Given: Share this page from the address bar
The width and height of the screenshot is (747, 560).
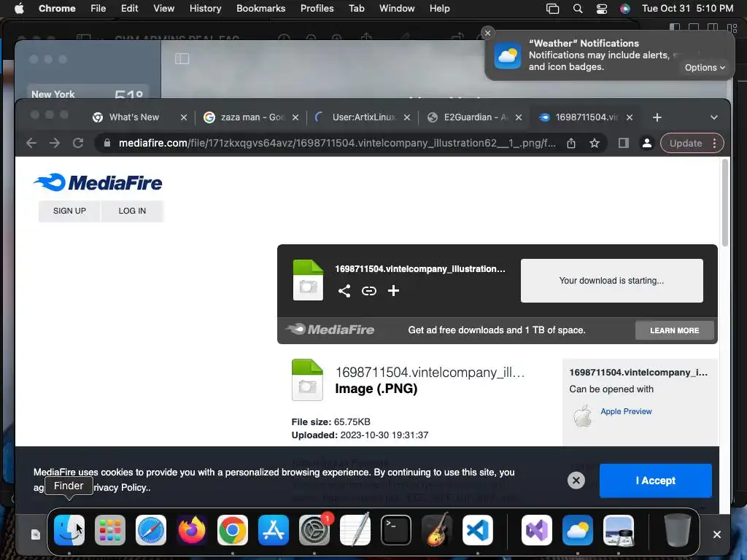Looking at the screenshot, I should coord(571,144).
